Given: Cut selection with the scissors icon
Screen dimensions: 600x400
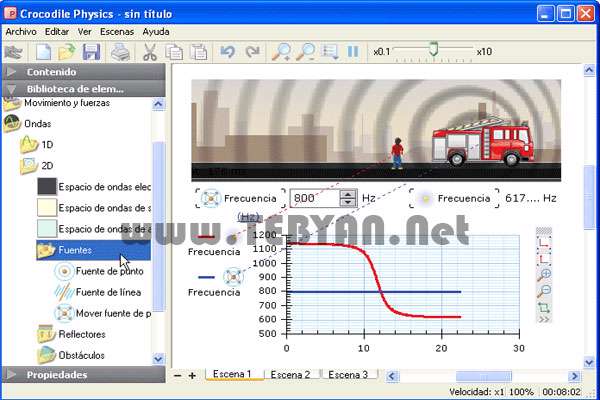Looking at the screenshot, I should click(150, 52).
